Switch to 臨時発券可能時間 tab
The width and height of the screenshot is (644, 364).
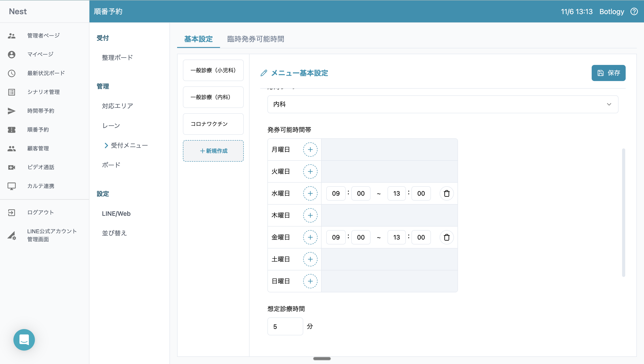pyautogui.click(x=256, y=39)
